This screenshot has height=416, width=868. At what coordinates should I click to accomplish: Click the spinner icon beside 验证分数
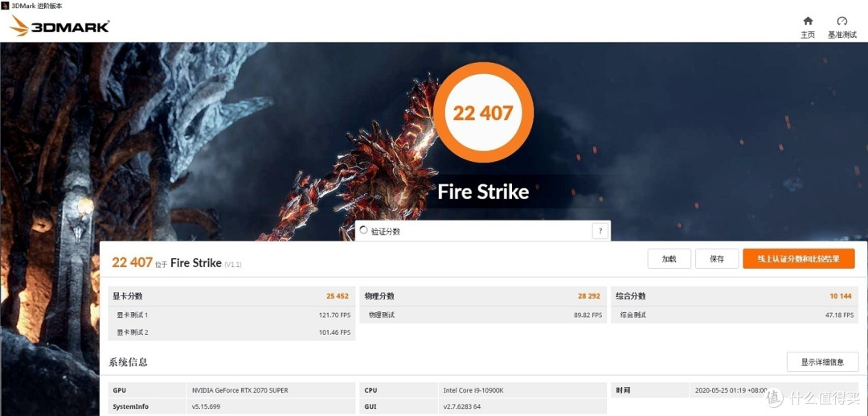364,230
